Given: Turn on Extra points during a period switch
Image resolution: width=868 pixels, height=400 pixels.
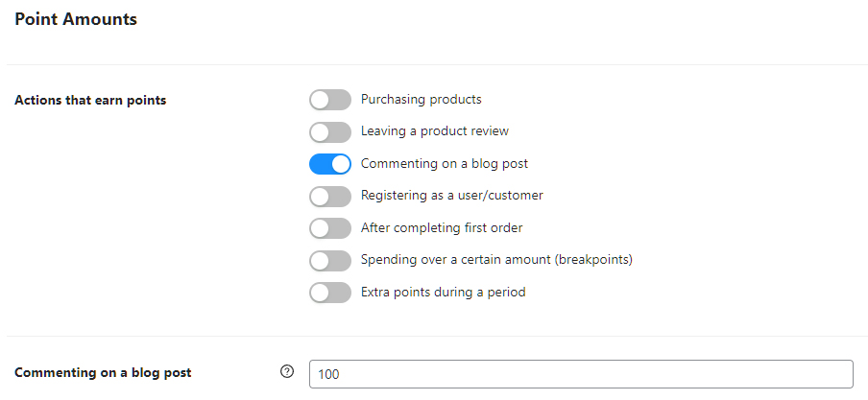Looking at the screenshot, I should [x=330, y=293].
